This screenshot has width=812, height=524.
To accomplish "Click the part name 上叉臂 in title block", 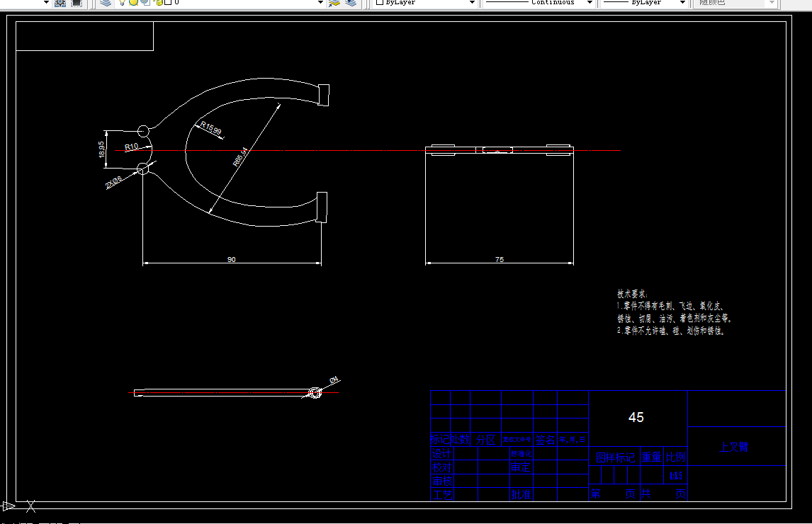I will tap(734, 447).
